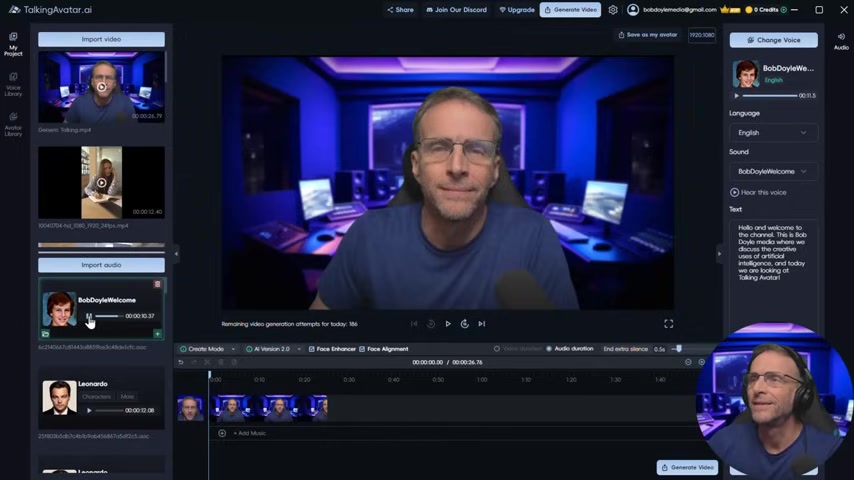854x480 pixels.
Task: Play the Generic Talking.mp4 thumbnail
Action: 101,87
